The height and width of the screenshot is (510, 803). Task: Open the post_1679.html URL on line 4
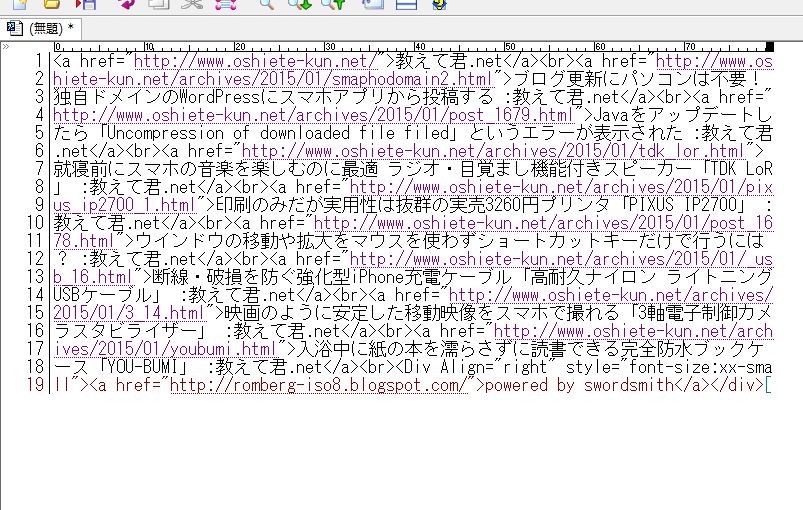[x=312, y=115]
